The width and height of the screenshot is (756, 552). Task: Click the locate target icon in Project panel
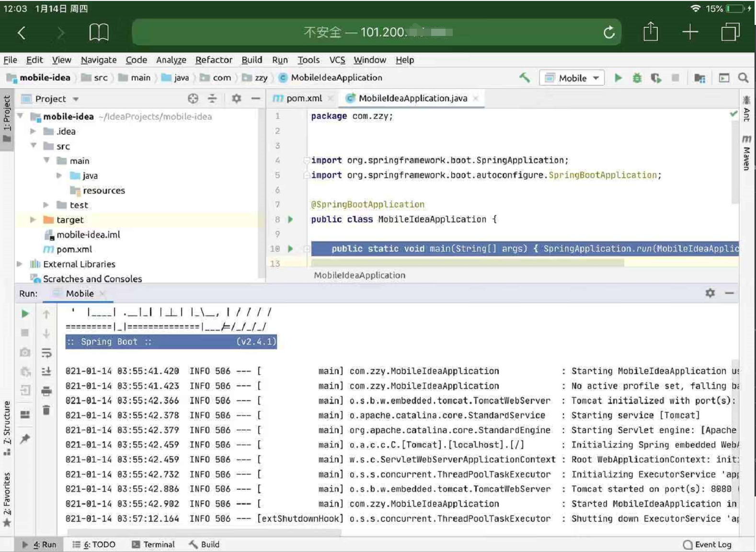point(193,98)
